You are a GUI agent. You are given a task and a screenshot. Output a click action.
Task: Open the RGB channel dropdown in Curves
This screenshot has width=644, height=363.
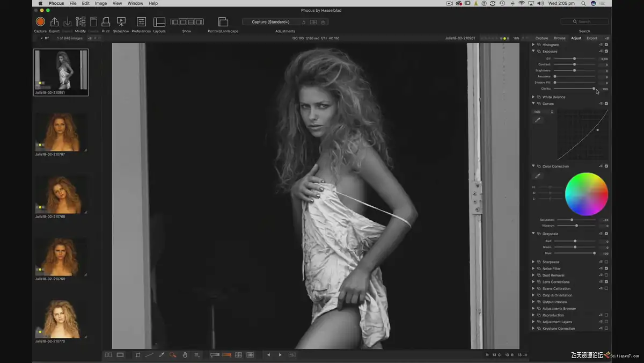tap(543, 112)
